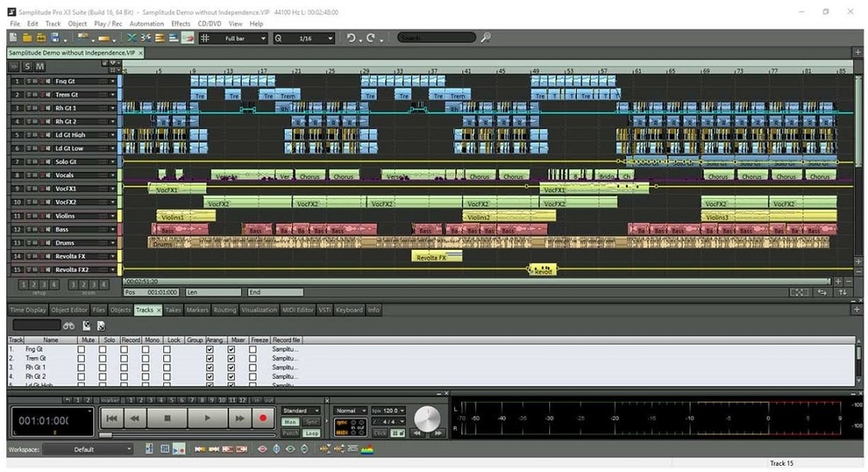Viewport: 868px width, 472px height.
Task: Toggle the Loop button in the transport
Action: [x=312, y=433]
